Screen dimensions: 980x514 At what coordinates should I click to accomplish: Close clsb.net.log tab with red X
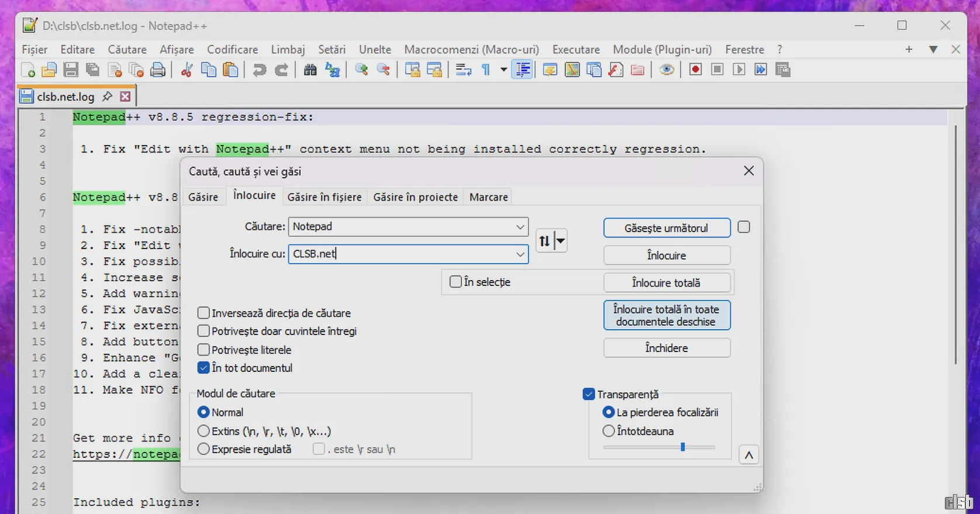coord(125,96)
